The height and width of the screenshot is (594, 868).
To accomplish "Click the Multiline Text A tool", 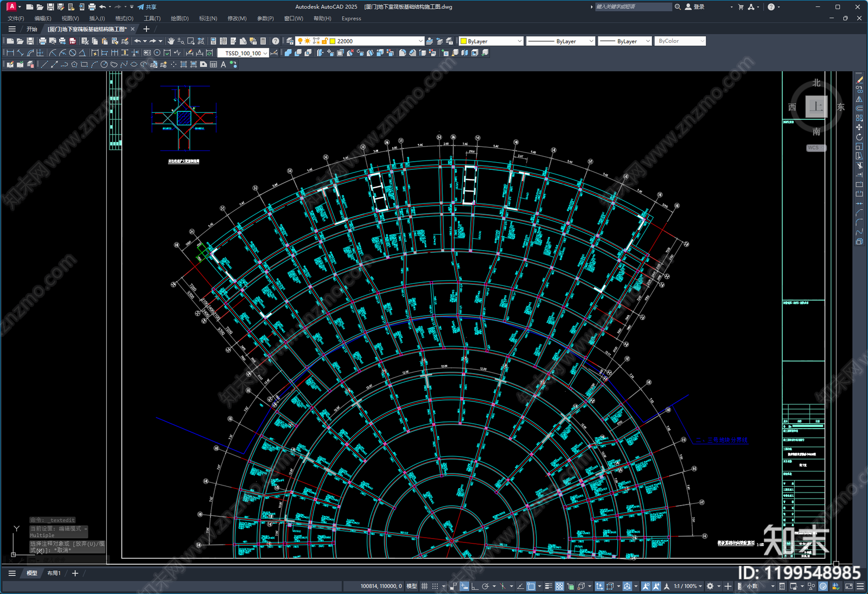I will point(223,65).
